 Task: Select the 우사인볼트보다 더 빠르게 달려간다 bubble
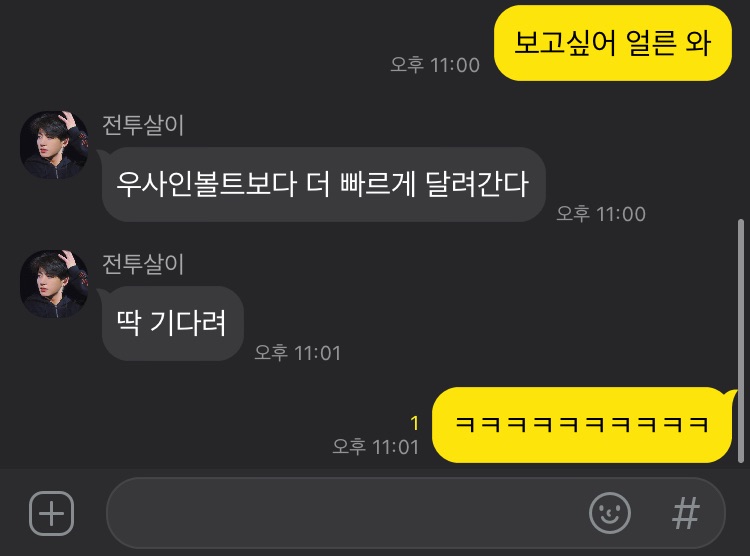(x=324, y=184)
